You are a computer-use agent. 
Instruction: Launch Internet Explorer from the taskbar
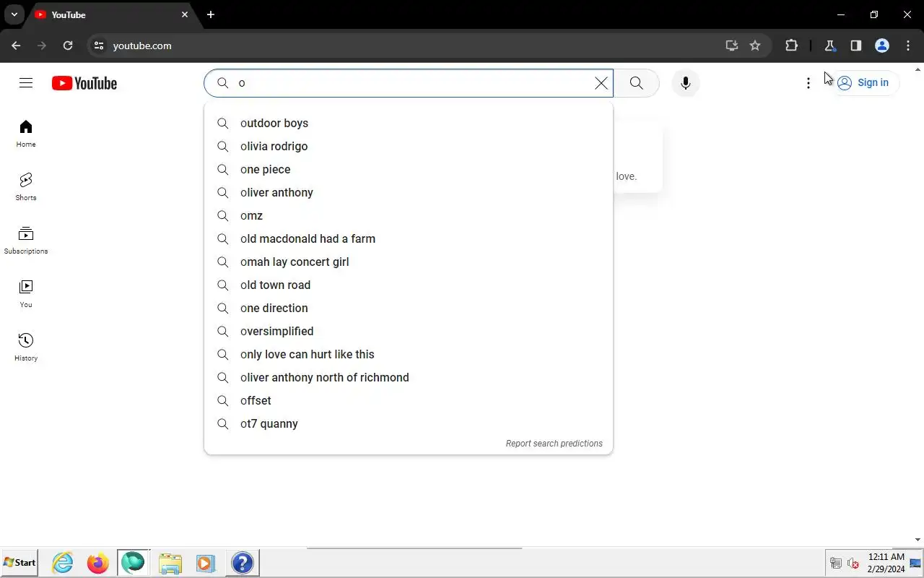[x=63, y=563]
